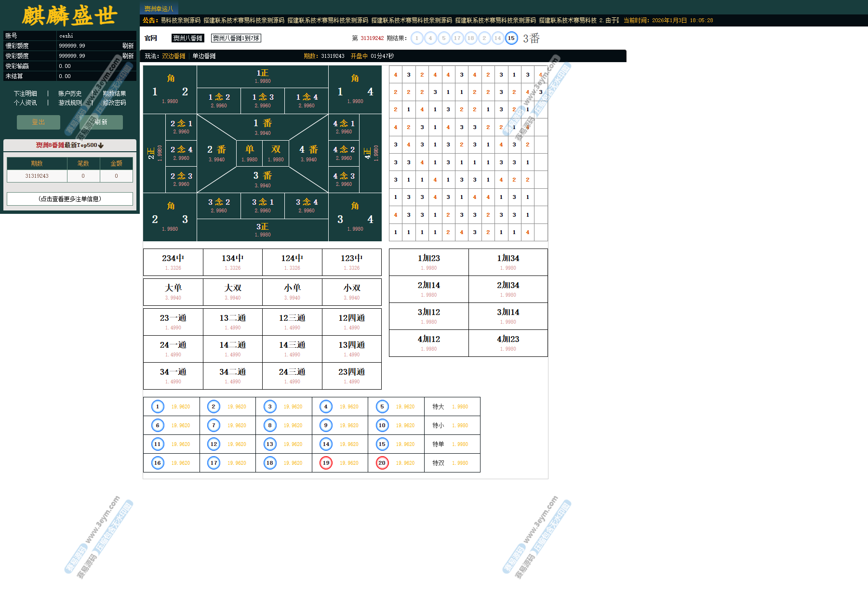Viewport: 868px width, 616px height.
Task: Open the 澳洲幸运八 tab
Action: (159, 9)
